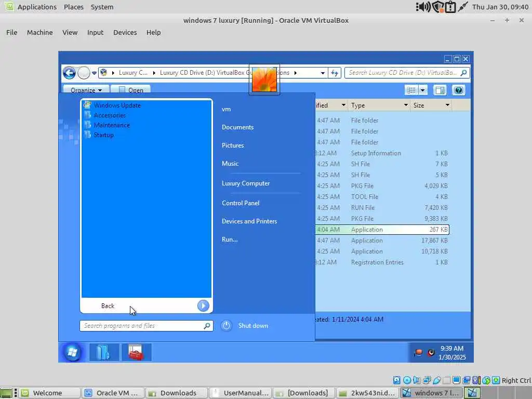Open the address bar history dropdown

pyautogui.click(x=323, y=73)
